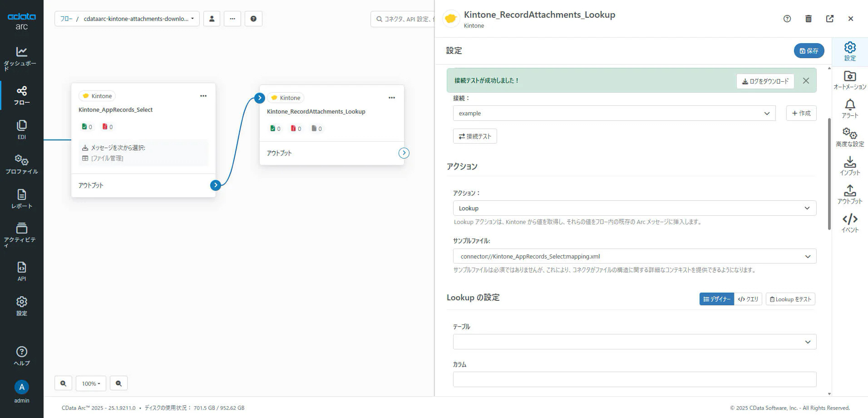Viewport: 868px width, 418px height.
Task: Open the EDI section icon
Action: point(21,129)
